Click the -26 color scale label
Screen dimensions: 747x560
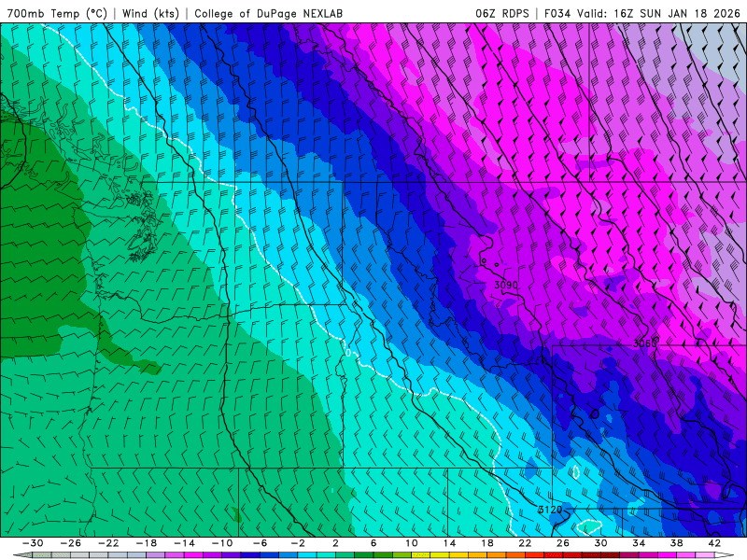pyautogui.click(x=71, y=543)
